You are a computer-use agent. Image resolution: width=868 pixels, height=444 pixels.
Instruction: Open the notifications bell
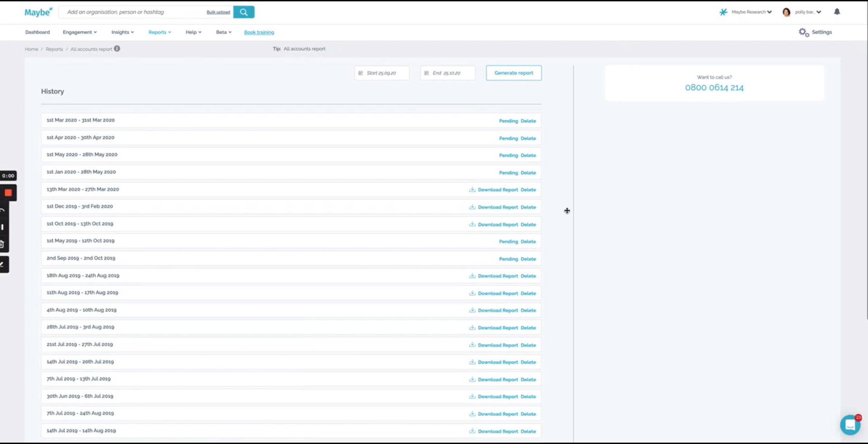point(837,12)
